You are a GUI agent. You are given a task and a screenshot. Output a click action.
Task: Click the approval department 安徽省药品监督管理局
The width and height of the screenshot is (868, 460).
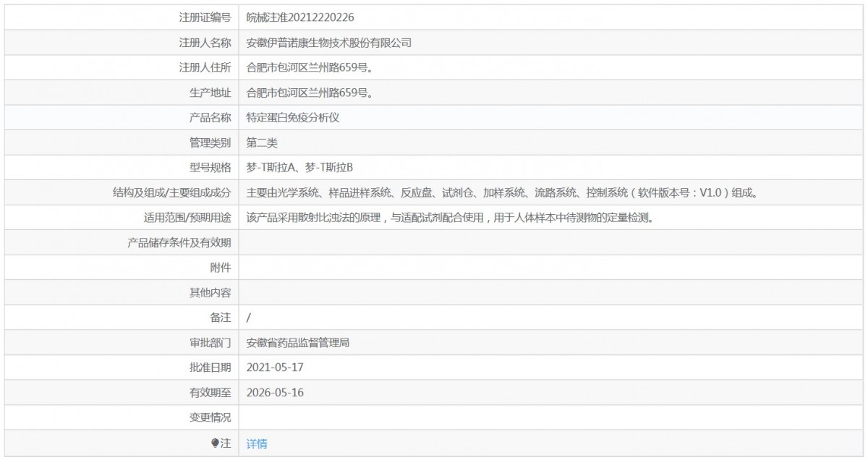click(298, 343)
